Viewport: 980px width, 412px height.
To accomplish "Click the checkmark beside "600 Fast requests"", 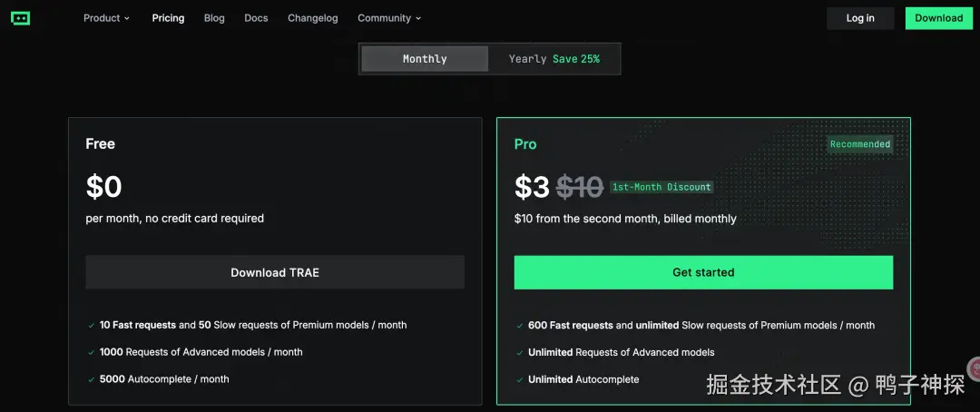I will [519, 325].
